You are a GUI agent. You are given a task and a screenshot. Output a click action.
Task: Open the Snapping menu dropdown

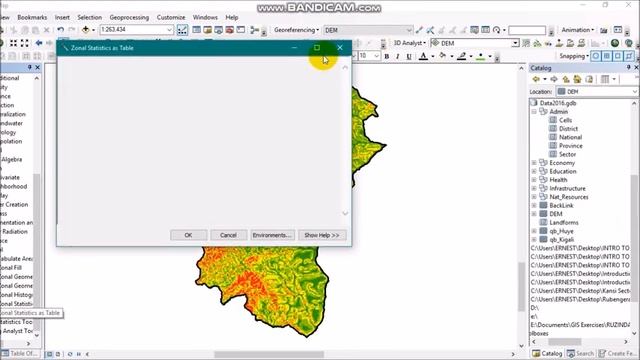click(574, 56)
